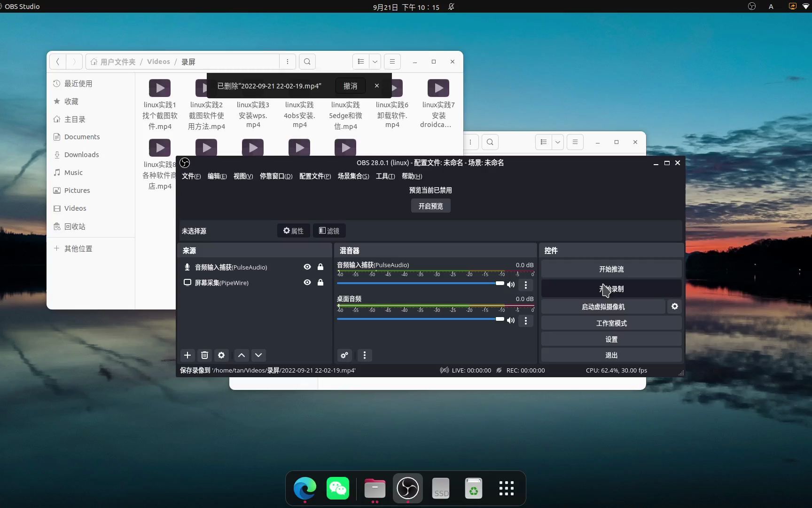
Task: Toggle visibility of 屏幕采集 source
Action: [307, 282]
